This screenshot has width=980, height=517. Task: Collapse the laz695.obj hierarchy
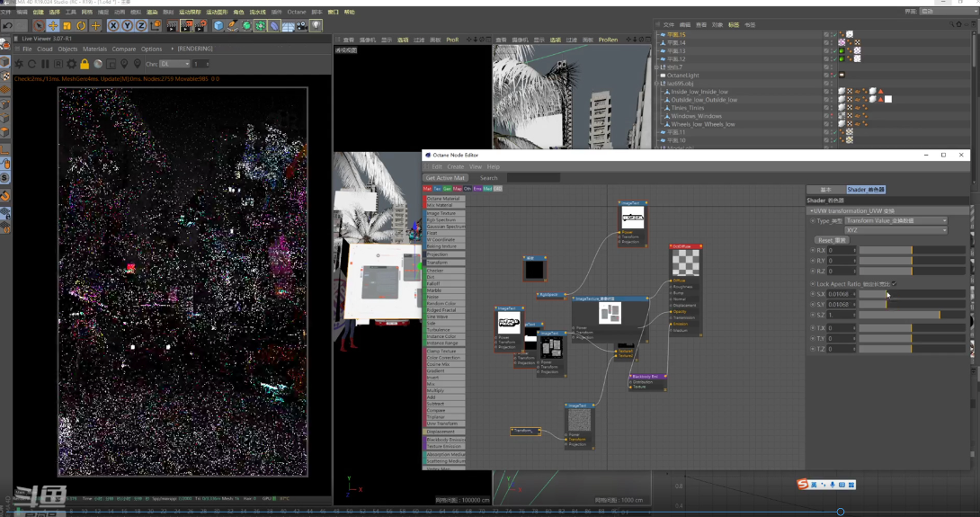[657, 84]
